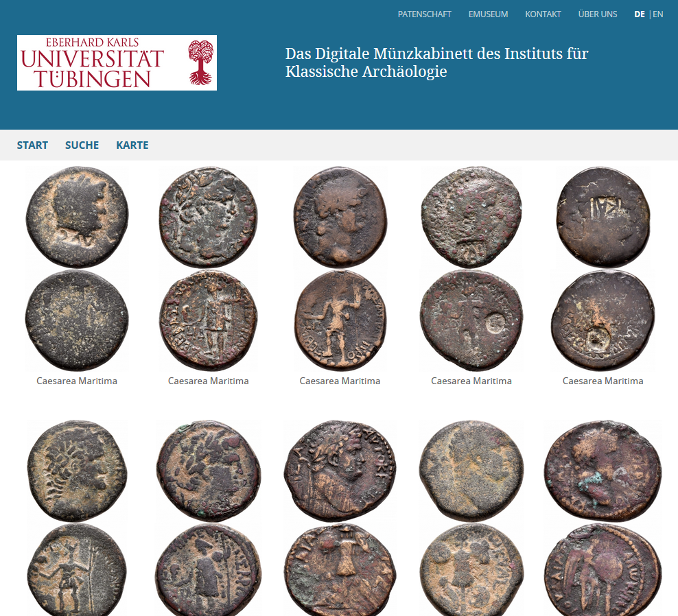Open the PATENSCHAFT menu link
This screenshot has width=678, height=616.
pyautogui.click(x=424, y=14)
